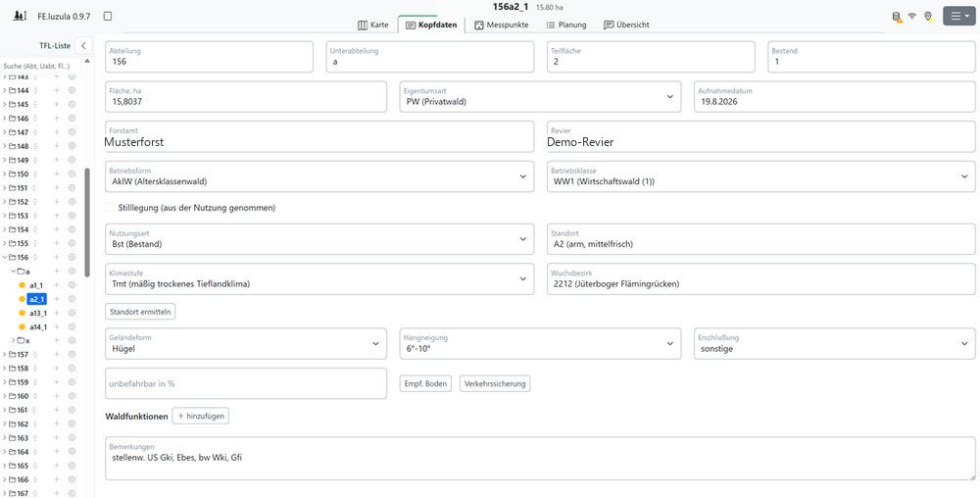Click the Verkehrssicherung button
This screenshot has width=980, height=498.
(495, 383)
